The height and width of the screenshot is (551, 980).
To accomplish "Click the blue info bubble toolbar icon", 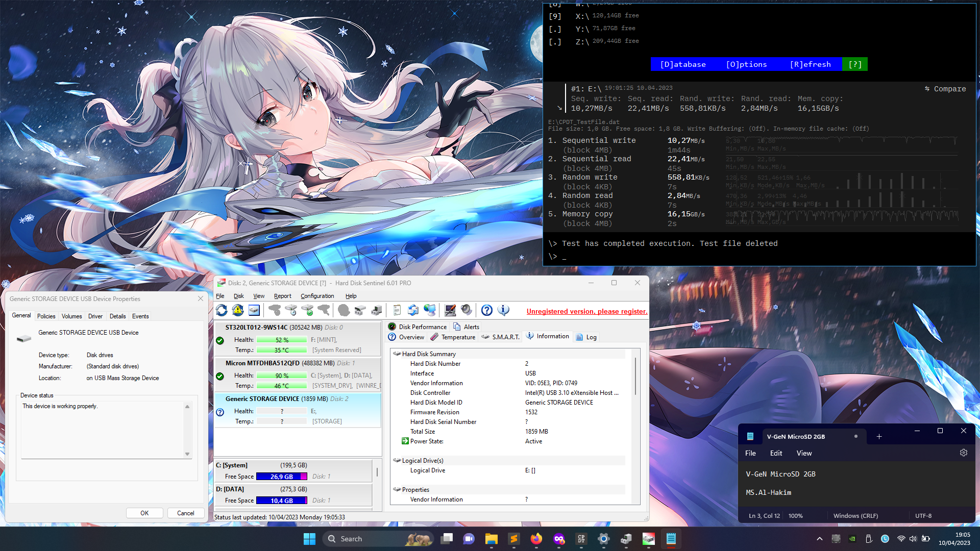I will [x=503, y=310].
